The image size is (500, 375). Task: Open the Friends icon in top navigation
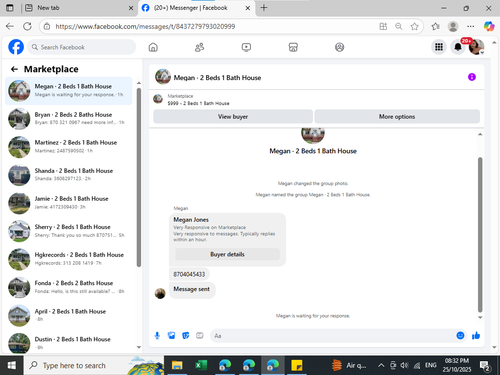click(199, 47)
